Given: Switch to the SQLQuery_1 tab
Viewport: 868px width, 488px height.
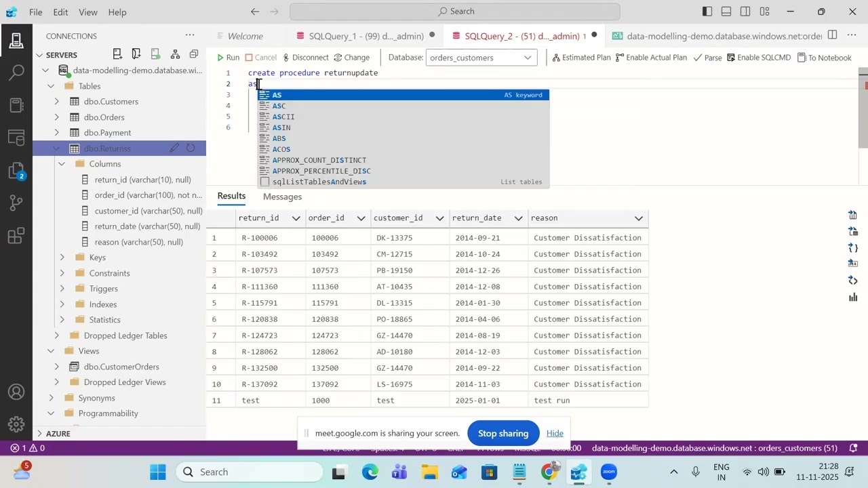Looking at the screenshot, I should tap(366, 36).
